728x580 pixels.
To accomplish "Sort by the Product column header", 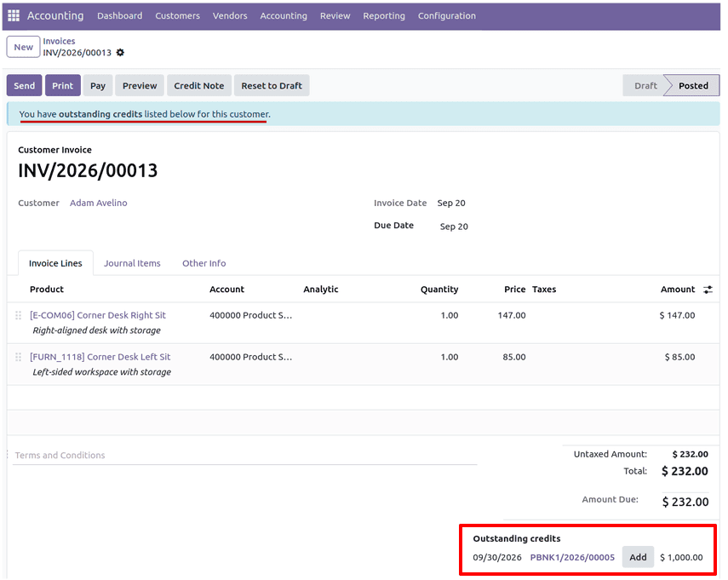I will [47, 290].
